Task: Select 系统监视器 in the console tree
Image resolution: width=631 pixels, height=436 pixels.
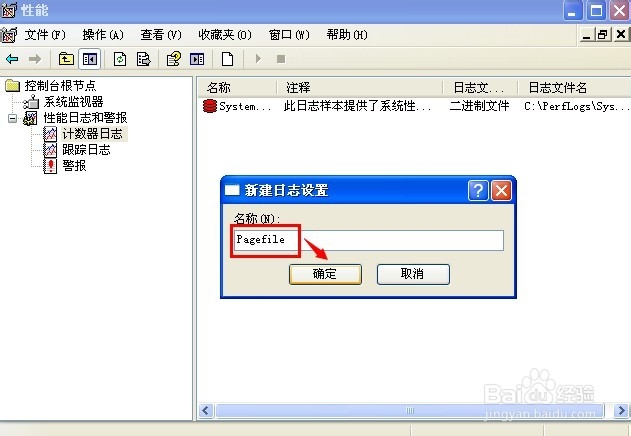Action: click(73, 102)
